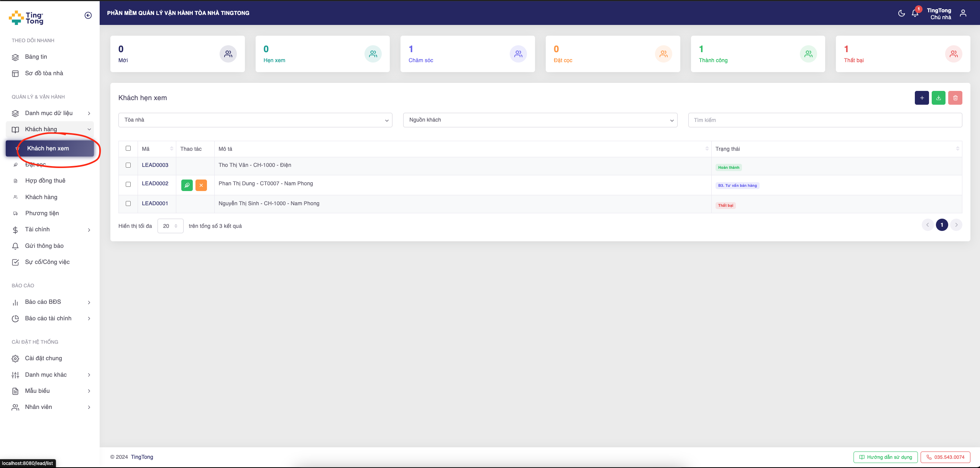
Task: Click orange cancel icon for LEAD0002
Action: (x=201, y=185)
